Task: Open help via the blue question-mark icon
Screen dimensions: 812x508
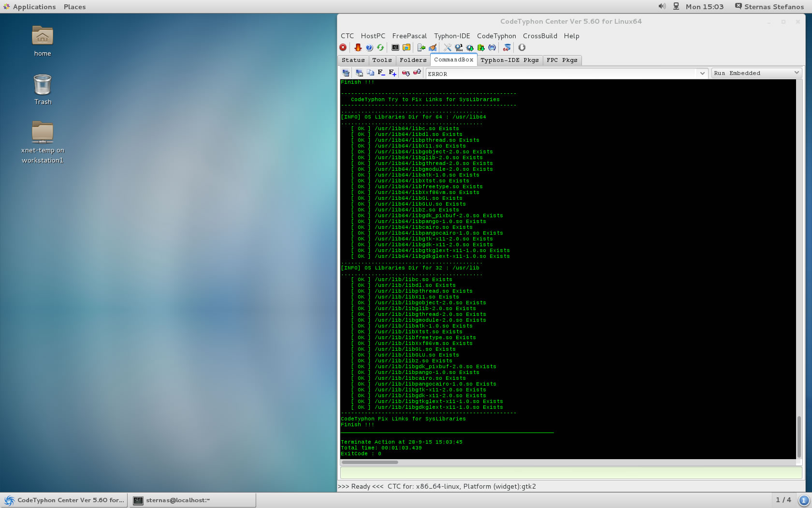Action: pyautogui.click(x=369, y=47)
